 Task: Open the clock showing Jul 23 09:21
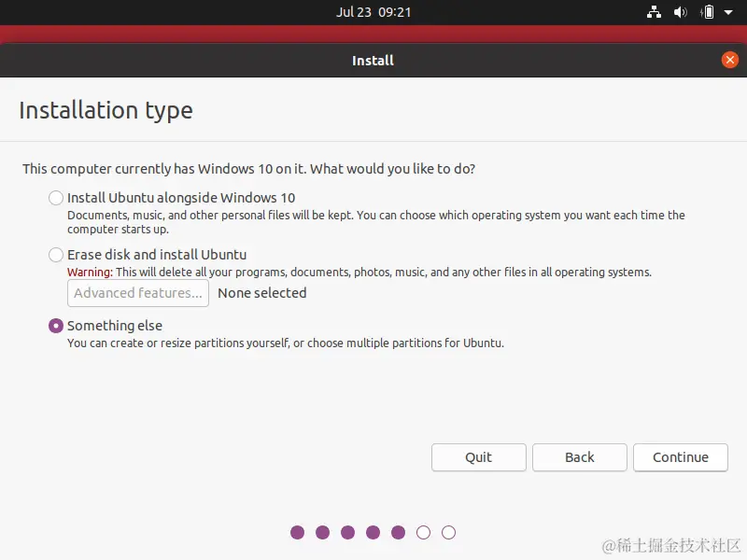pyautogui.click(x=373, y=12)
